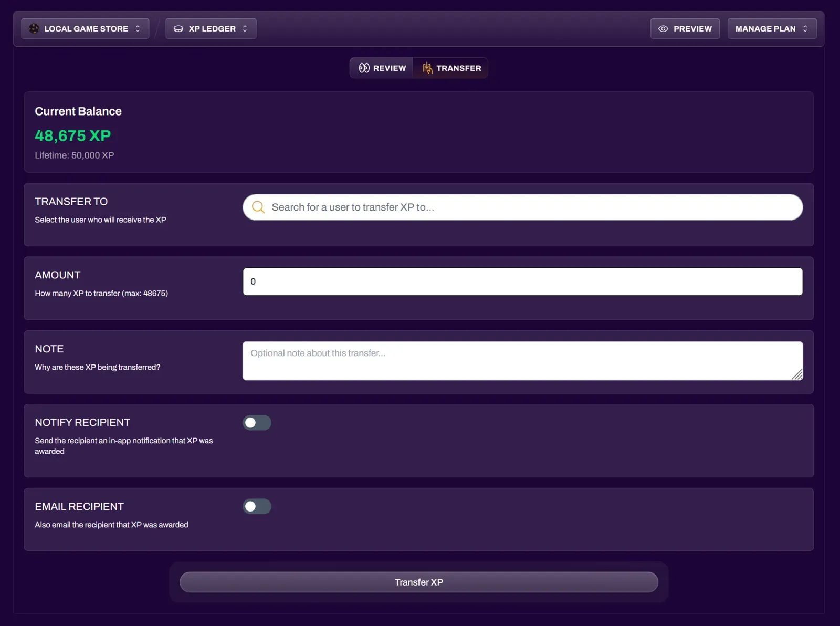Click the AMOUNT label
This screenshot has height=626, width=840.
pos(58,275)
